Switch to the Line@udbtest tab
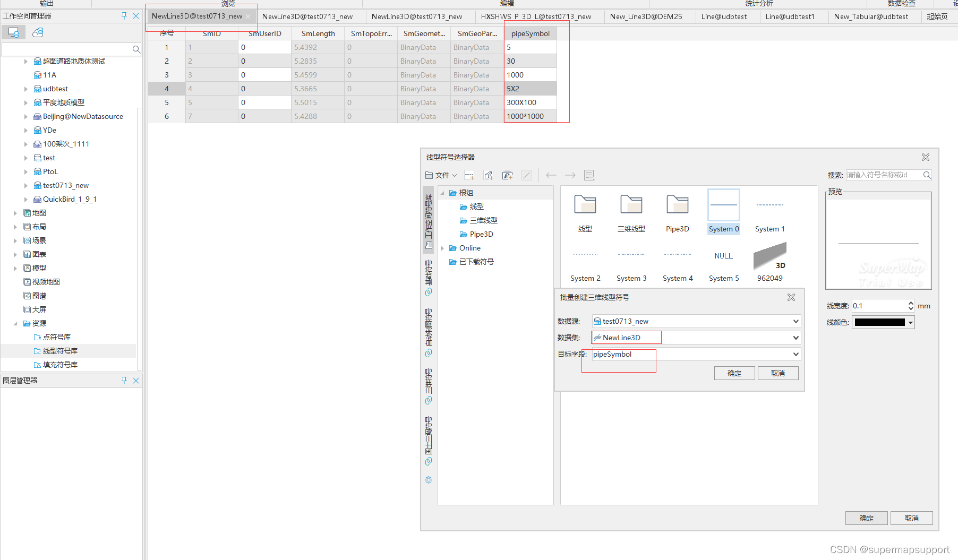 [724, 16]
